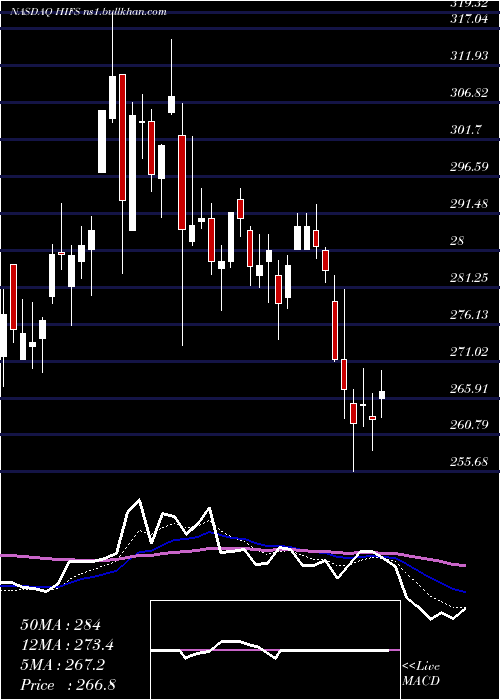Click the 317.04 price axis label

pos(469,19)
